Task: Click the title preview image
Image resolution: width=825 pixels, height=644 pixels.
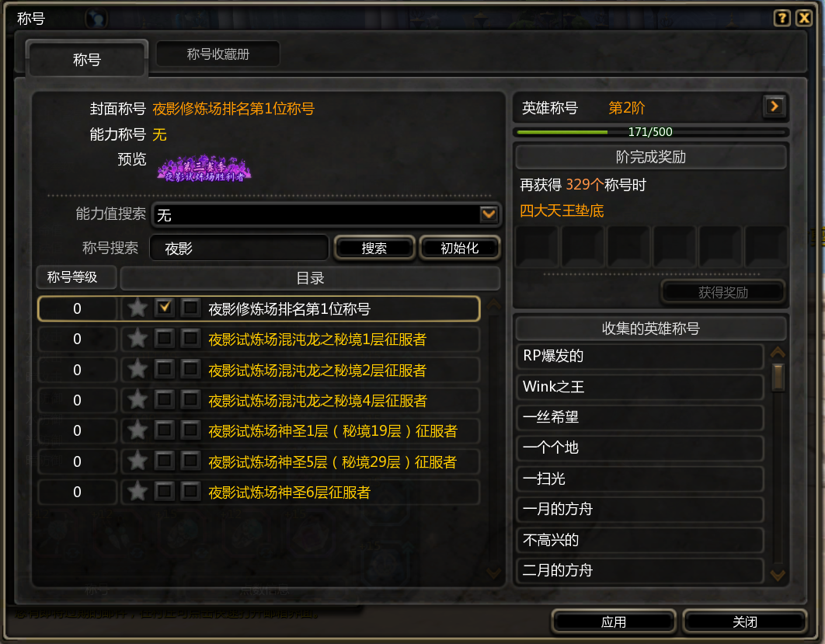Action: (x=204, y=169)
